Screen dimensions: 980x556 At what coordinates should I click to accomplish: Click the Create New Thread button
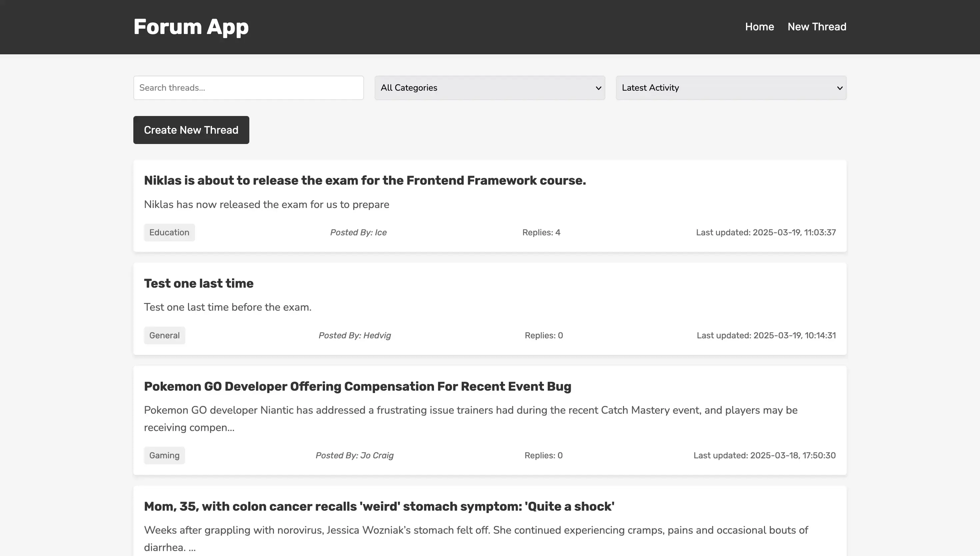[191, 130]
